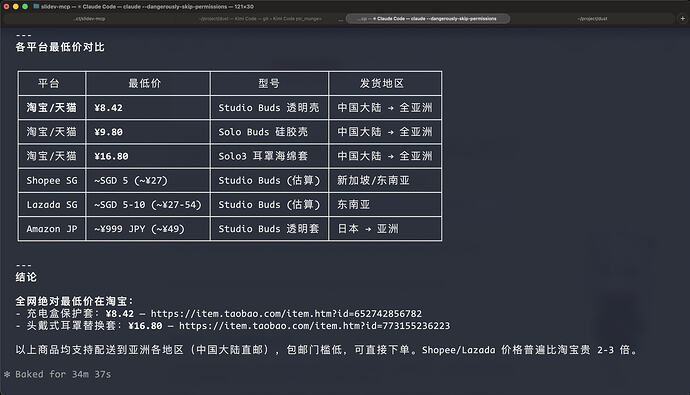The height and width of the screenshot is (395, 690).
Task: Click the Studio Buds 透明套 cell
Action: click(x=268, y=229)
